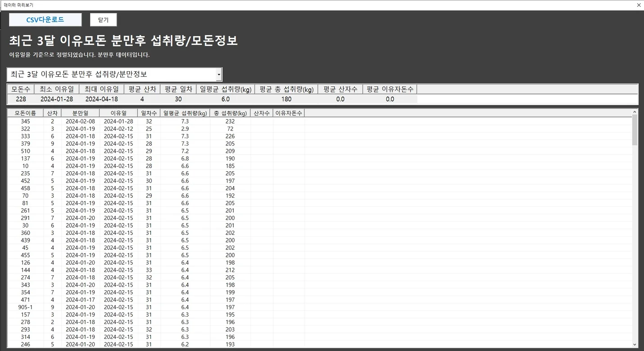Image resolution: width=644 pixels, height=351 pixels.
Task: Select row for sow 379
Action: (x=319, y=144)
